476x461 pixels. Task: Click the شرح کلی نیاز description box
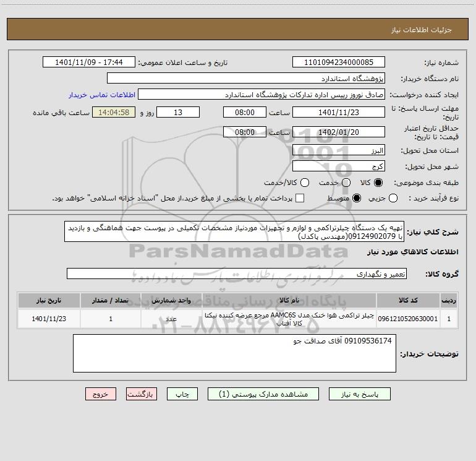click(234, 231)
